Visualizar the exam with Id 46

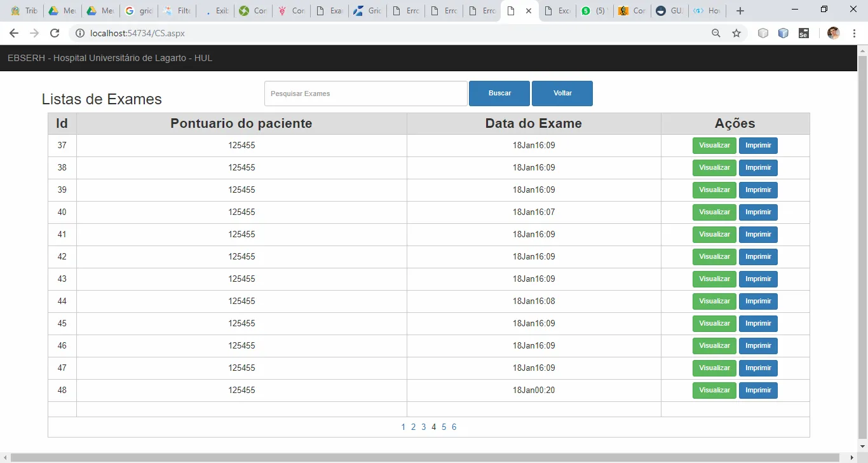pos(714,346)
